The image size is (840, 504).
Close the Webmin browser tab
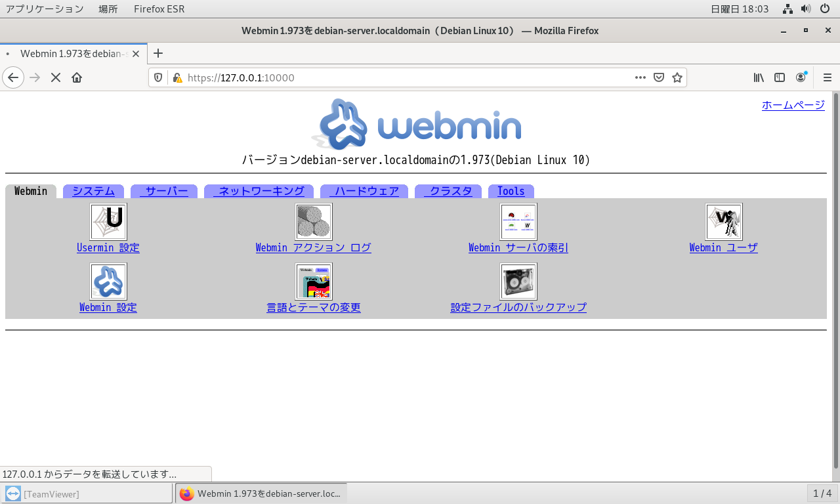coord(136,54)
